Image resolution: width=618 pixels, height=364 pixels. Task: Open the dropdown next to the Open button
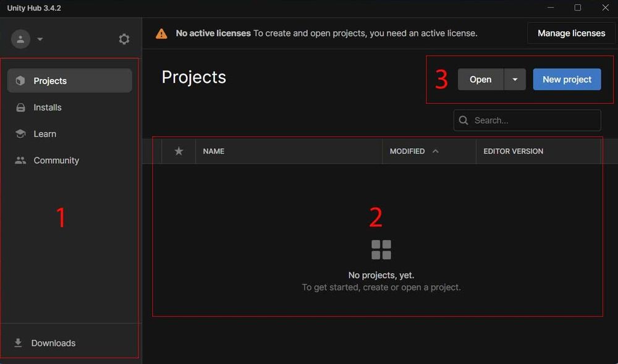pos(515,79)
